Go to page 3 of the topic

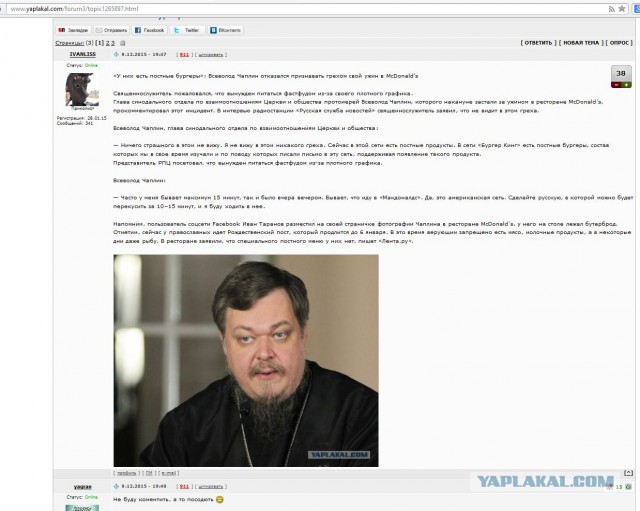(113, 43)
